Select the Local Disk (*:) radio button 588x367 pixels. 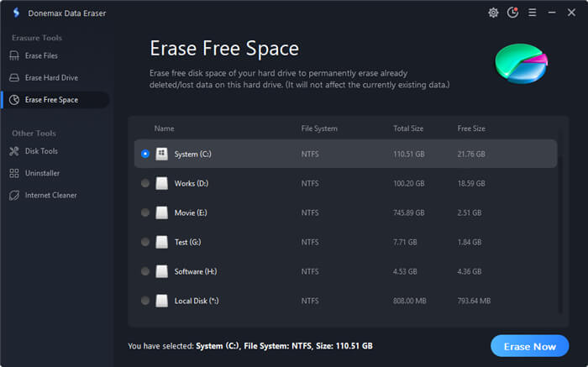145,301
